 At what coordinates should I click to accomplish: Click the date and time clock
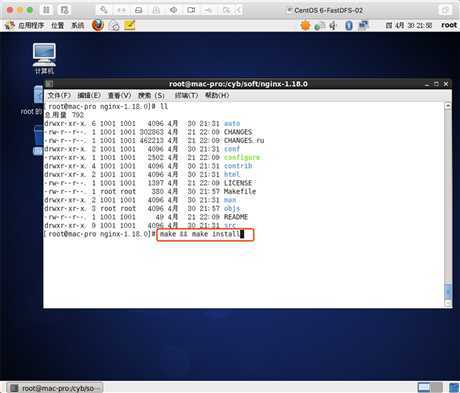tap(409, 25)
